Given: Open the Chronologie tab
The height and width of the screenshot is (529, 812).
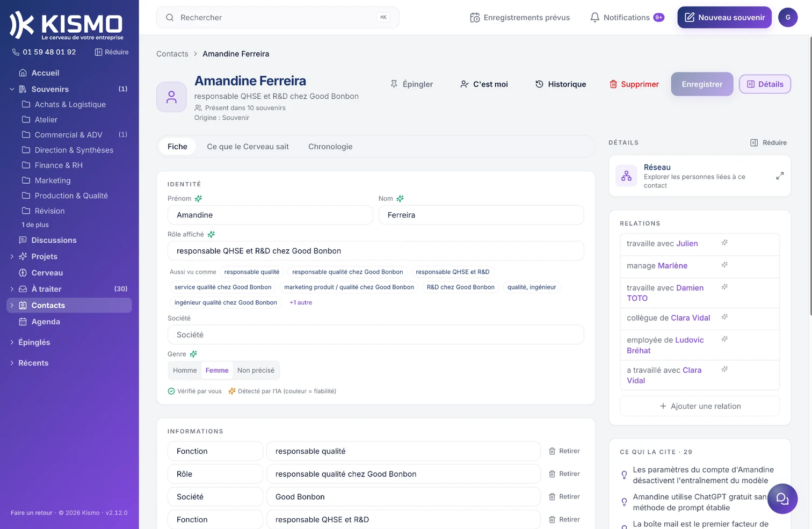Looking at the screenshot, I should pos(330,147).
